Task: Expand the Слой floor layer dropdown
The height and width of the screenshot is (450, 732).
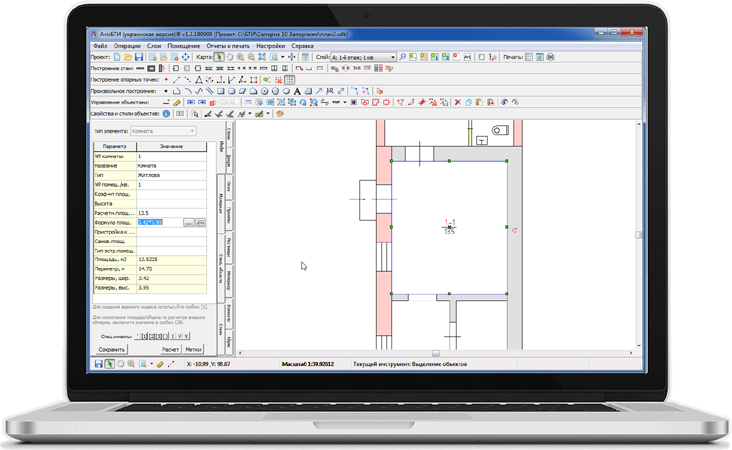Action: click(x=392, y=57)
